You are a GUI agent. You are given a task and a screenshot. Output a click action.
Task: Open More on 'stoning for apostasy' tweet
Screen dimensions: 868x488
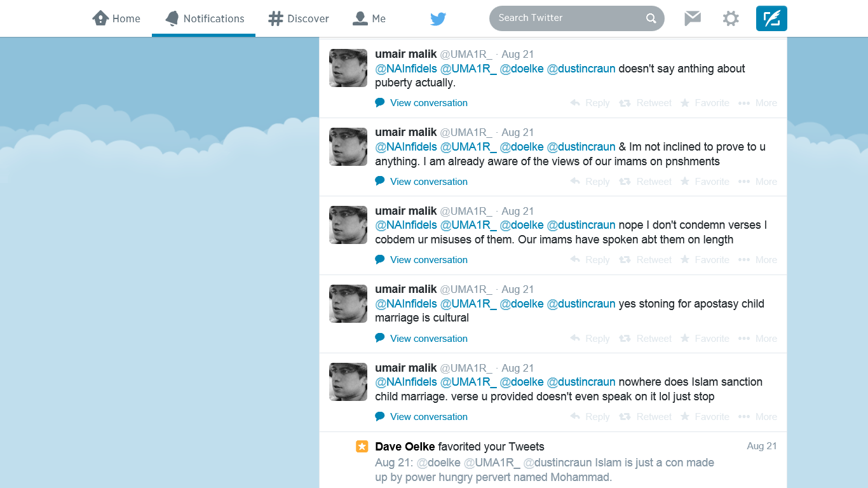[x=757, y=339]
